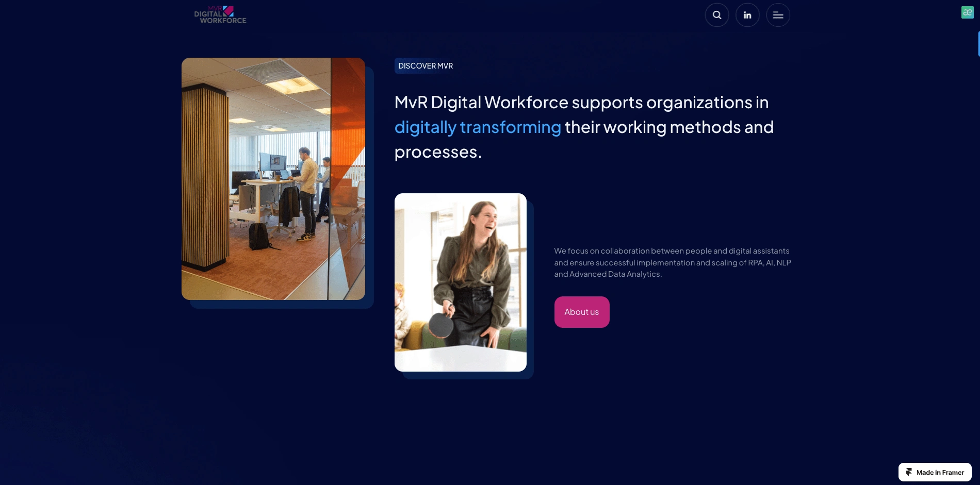Click the page scrollbar thumb

pos(978,44)
